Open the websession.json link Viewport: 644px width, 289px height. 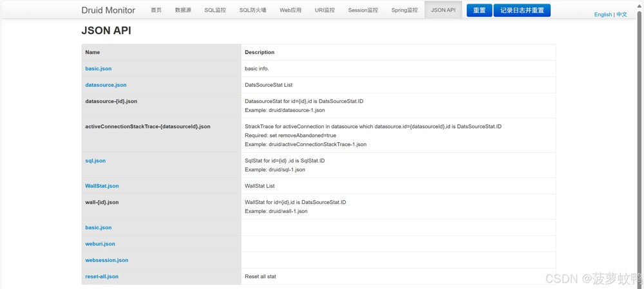click(x=107, y=260)
